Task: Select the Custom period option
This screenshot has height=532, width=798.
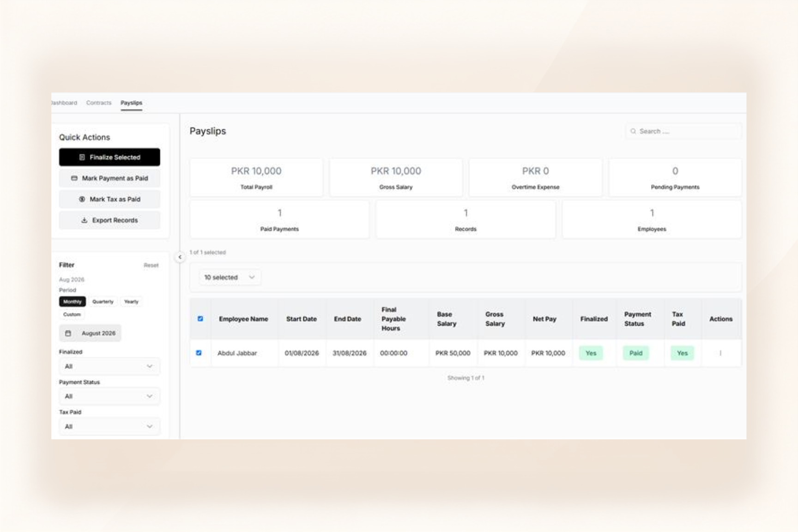Action: [x=72, y=314]
